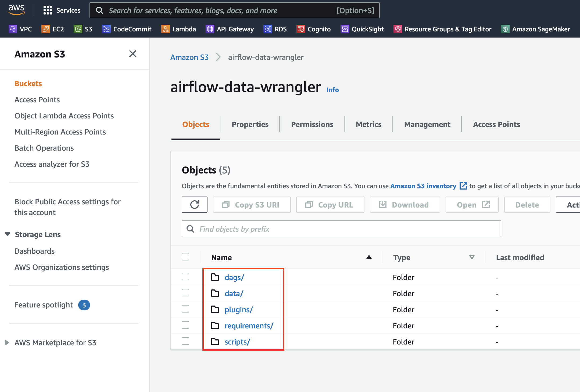The image size is (580, 392).
Task: Click the scripts folder icon
Action: pos(215,341)
